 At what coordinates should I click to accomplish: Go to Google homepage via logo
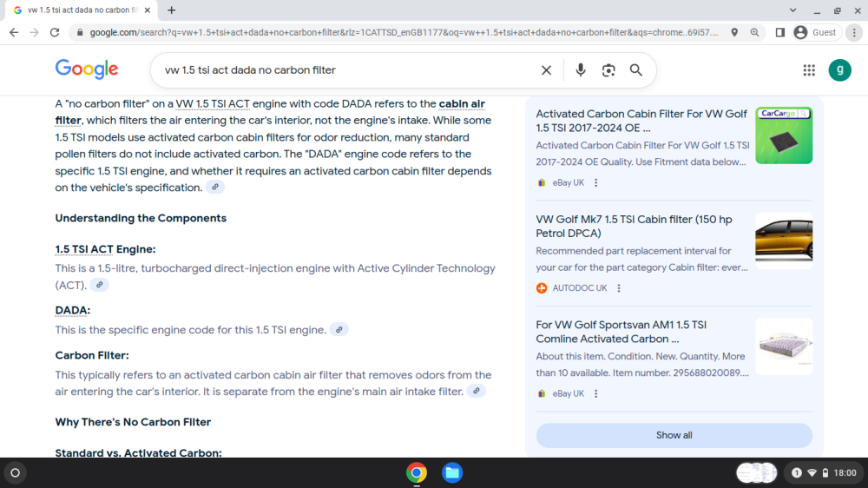point(86,69)
